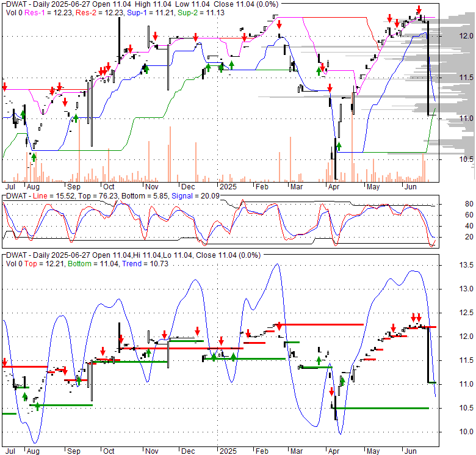Click the Trend = 10.73 label
The image size is (476, 455).
145,264
